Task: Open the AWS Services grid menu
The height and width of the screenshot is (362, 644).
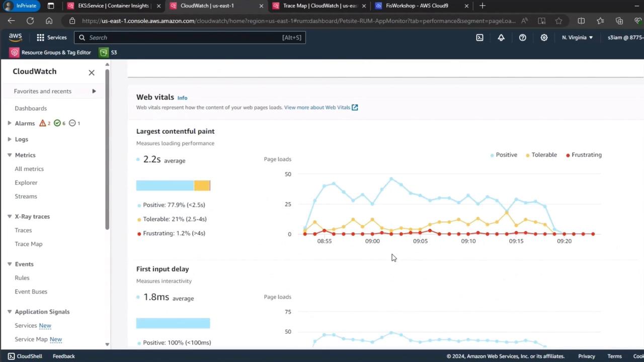Action: [51, 38]
